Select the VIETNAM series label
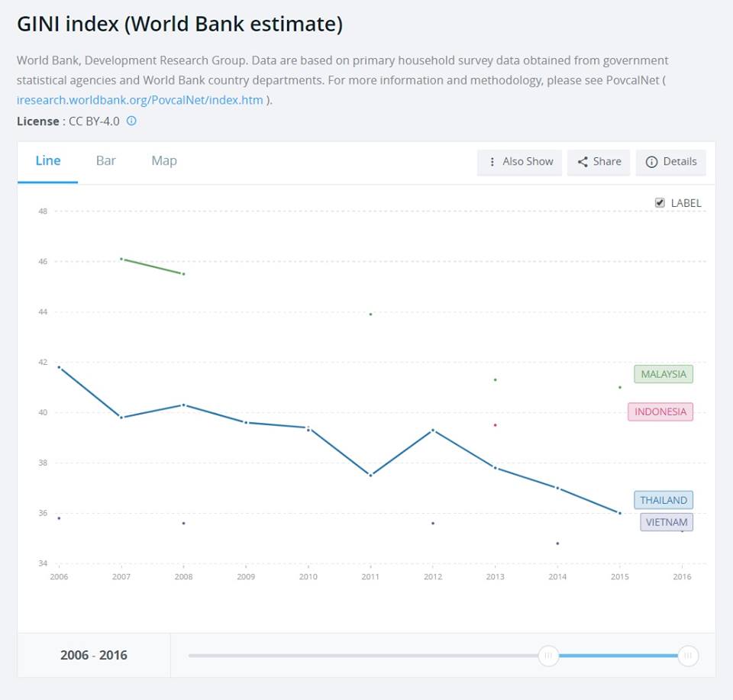 coord(666,522)
